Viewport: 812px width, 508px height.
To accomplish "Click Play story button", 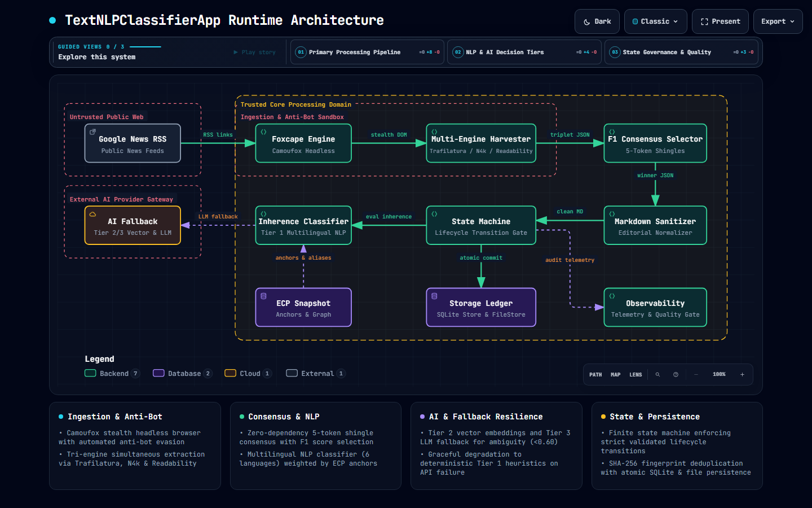I will coord(254,52).
